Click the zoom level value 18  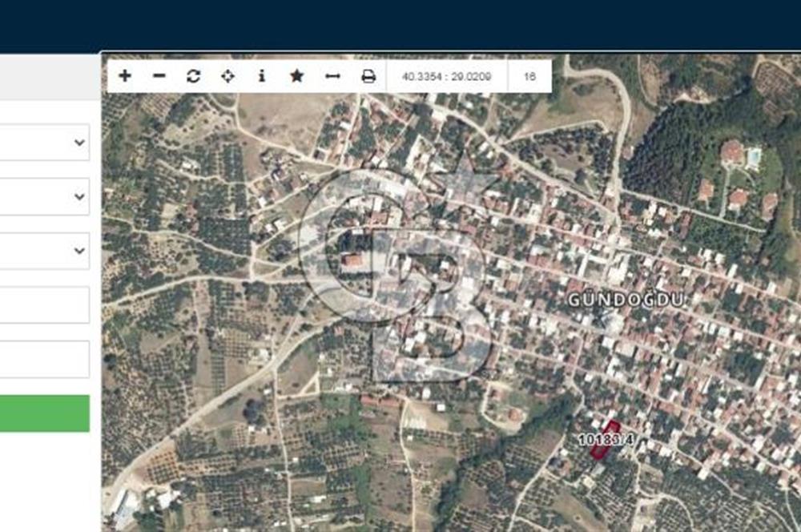[x=529, y=77]
